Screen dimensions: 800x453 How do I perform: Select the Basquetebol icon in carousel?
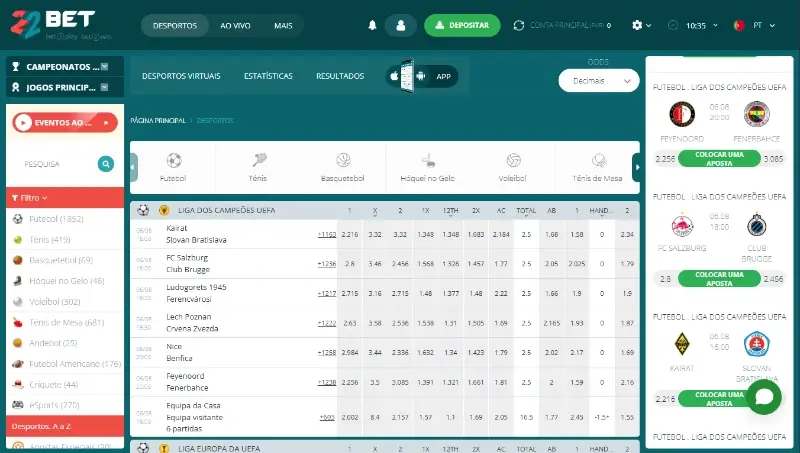coord(343,161)
